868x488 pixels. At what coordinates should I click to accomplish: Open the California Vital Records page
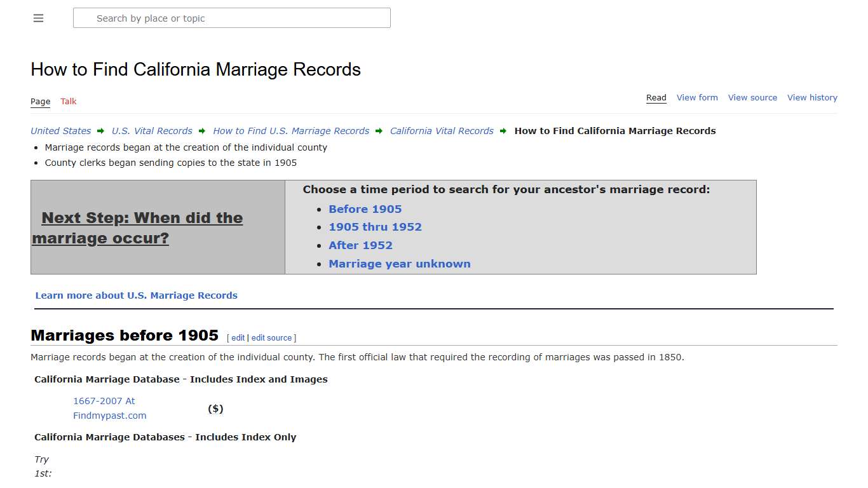coord(442,130)
